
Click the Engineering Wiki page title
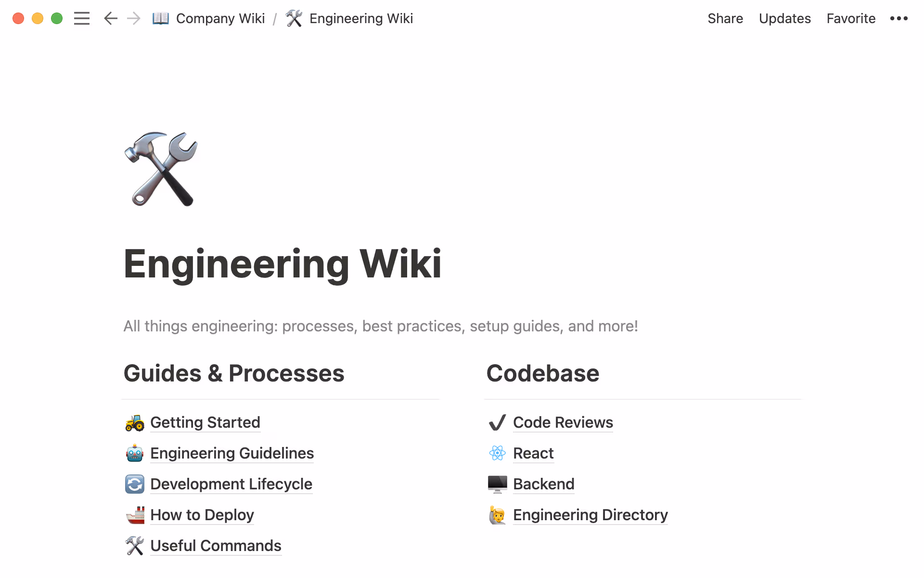[x=282, y=263]
